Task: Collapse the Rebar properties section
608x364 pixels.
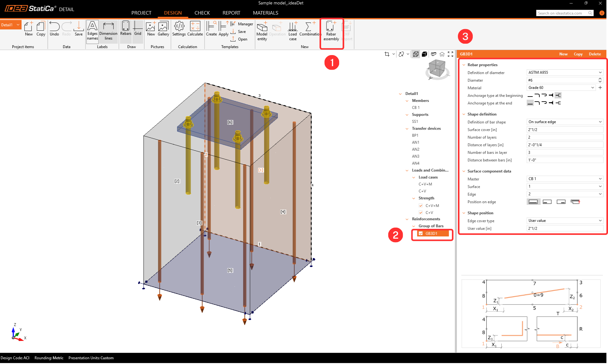Action: tap(464, 65)
